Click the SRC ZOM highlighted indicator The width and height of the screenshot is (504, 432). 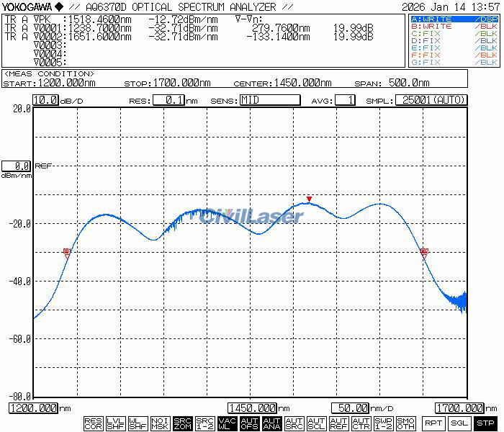click(x=182, y=424)
